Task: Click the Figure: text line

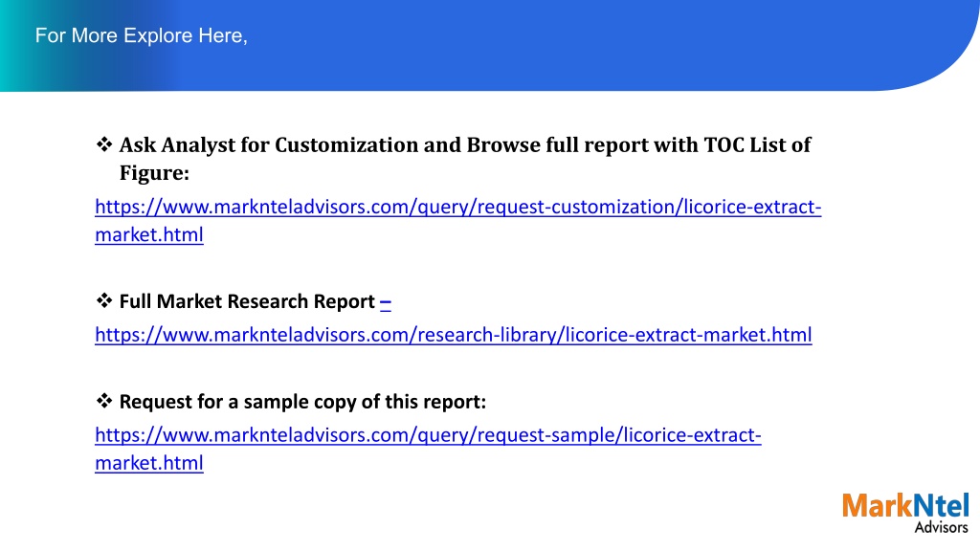Action: click(154, 173)
